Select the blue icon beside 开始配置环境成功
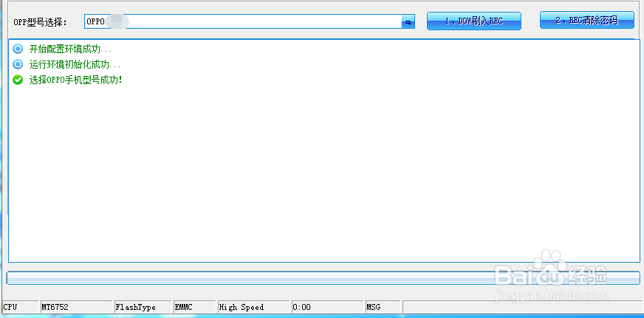Viewport: 644px width, 318px height. click(x=18, y=49)
